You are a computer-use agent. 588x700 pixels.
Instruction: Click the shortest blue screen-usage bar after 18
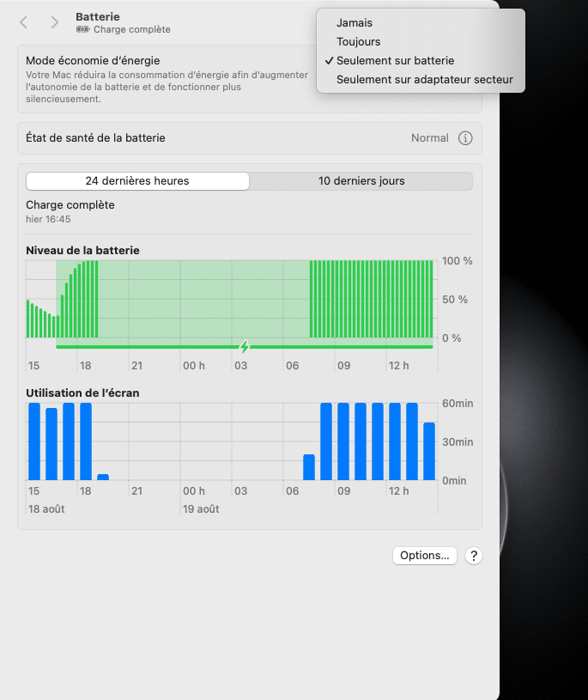pos(103,478)
